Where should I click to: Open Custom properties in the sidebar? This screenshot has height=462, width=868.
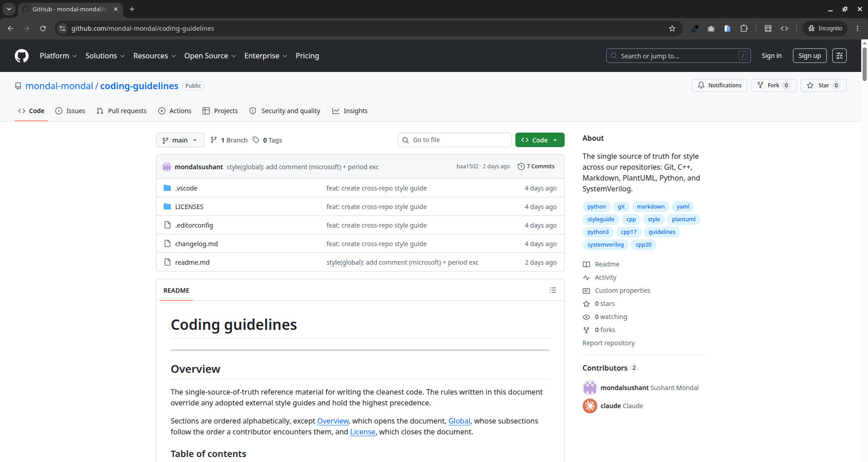tap(622, 291)
